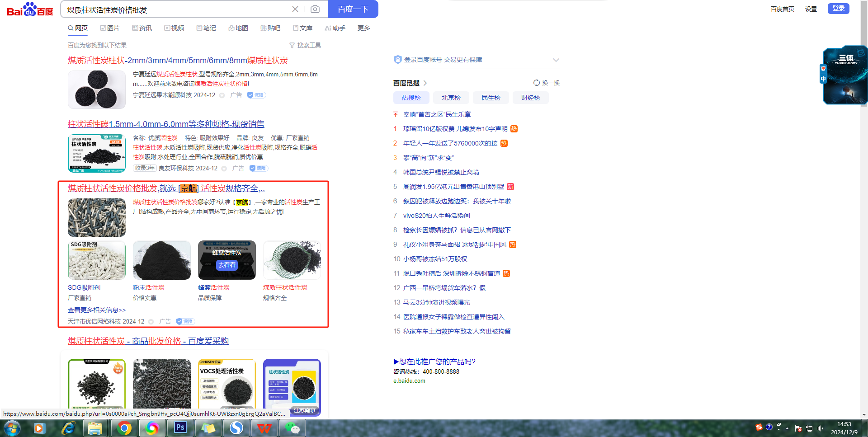The height and width of the screenshot is (437, 868).
Task: Open result 柱状活性碳1.5mm-4.0mm-6.0mm等多种规格
Action: [166, 124]
